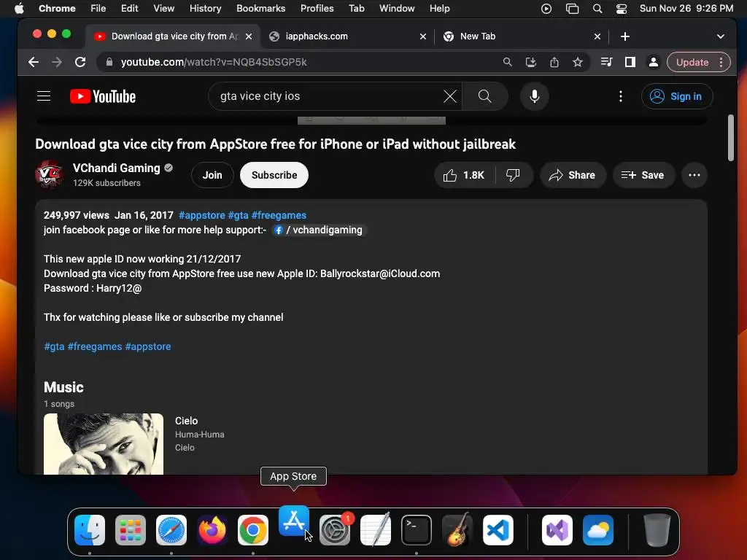Switch to the New Tab tab

click(522, 36)
